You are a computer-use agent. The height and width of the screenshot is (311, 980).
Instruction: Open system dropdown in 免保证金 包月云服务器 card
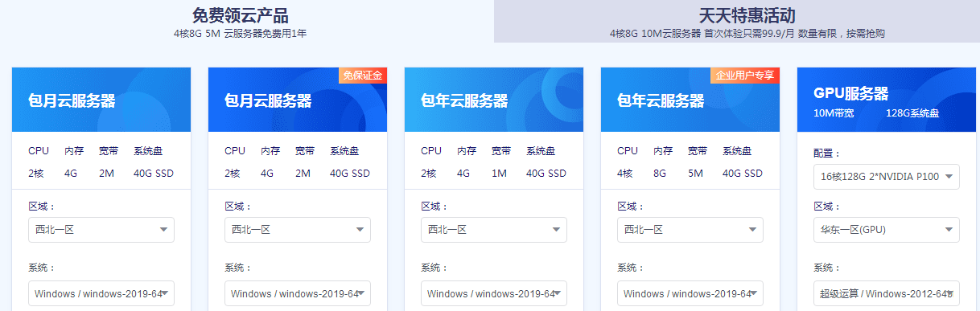[x=298, y=293]
